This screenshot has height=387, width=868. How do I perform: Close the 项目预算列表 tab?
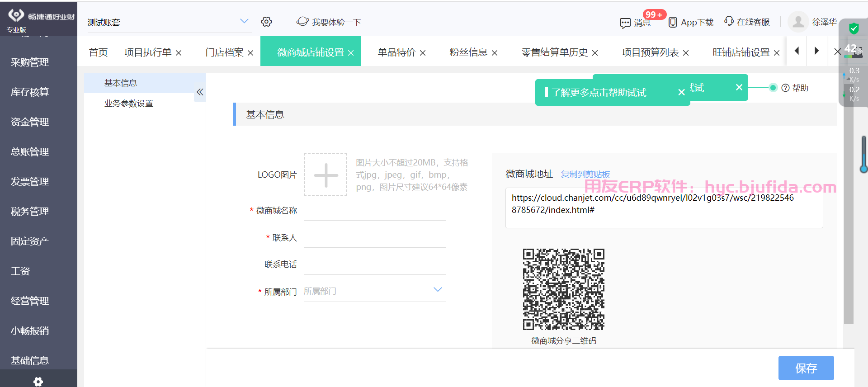coord(686,53)
